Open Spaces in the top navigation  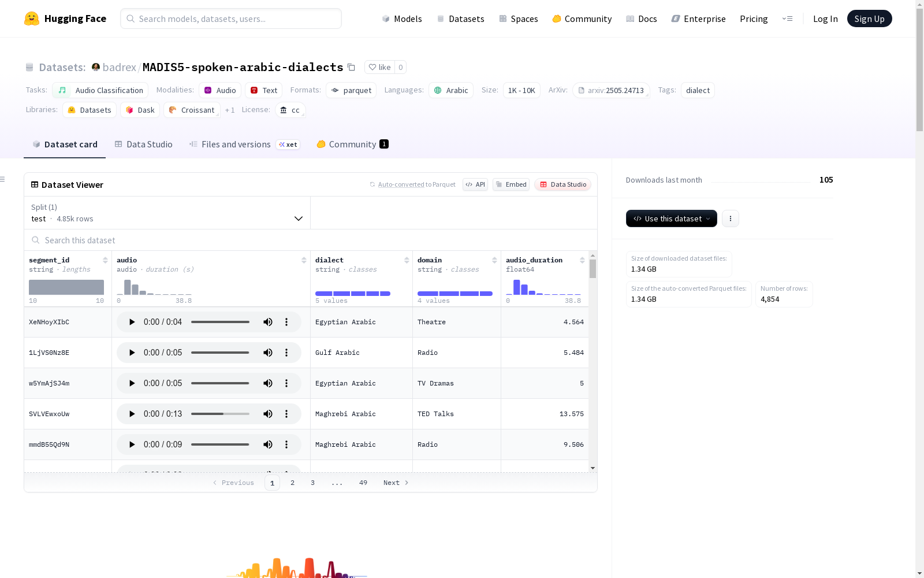click(x=519, y=18)
